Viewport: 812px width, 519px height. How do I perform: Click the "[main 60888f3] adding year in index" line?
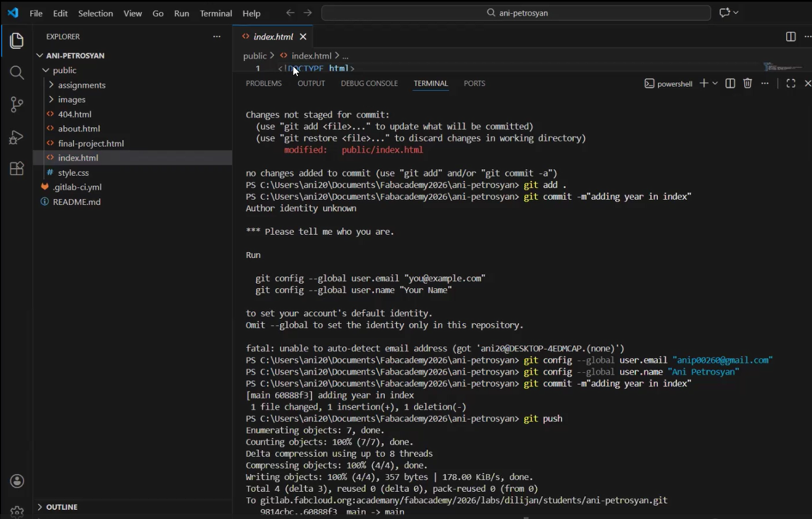coord(330,395)
